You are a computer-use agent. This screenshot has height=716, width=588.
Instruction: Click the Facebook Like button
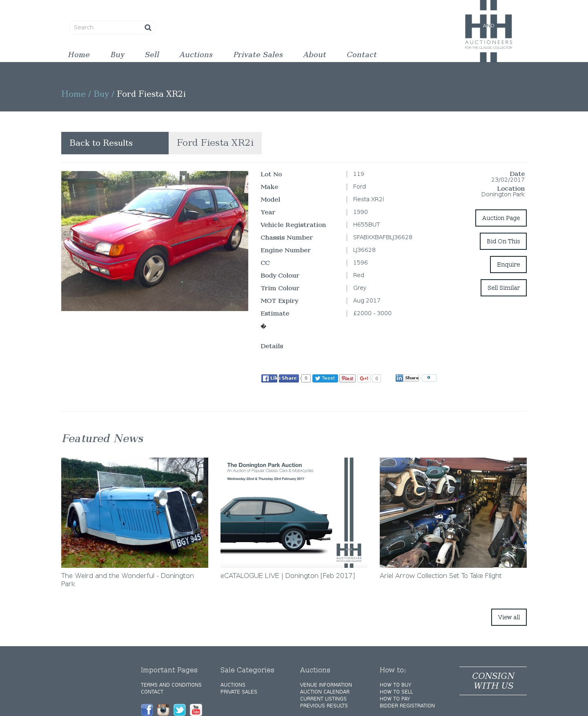[269, 378]
